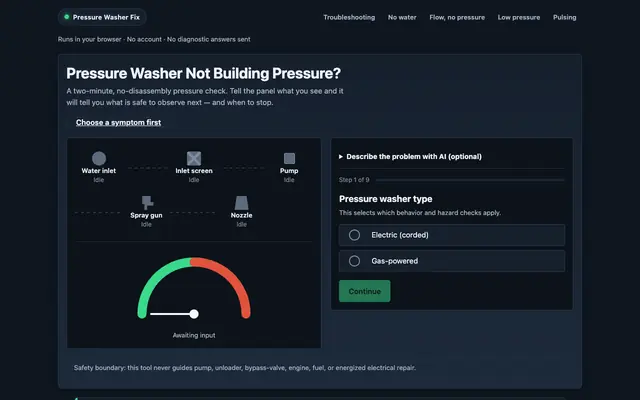The width and height of the screenshot is (640, 400).
Task: Click the Water inlet circle icon
Action: coord(99,158)
